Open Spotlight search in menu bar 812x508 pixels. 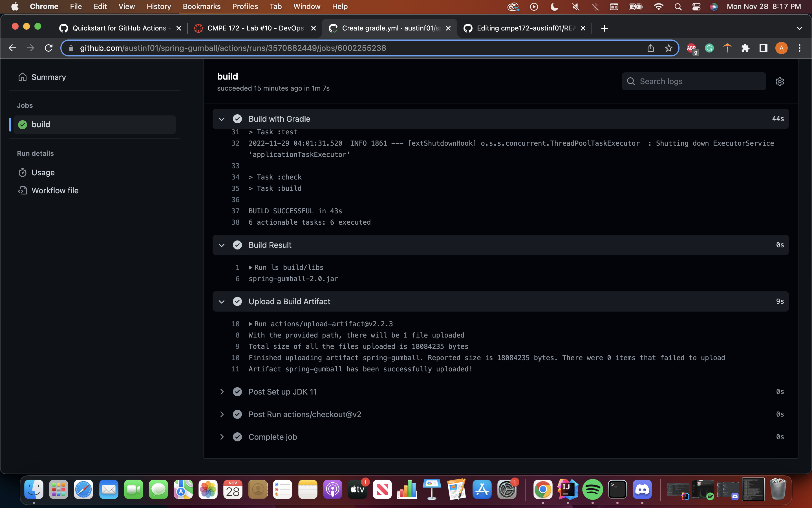678,7
